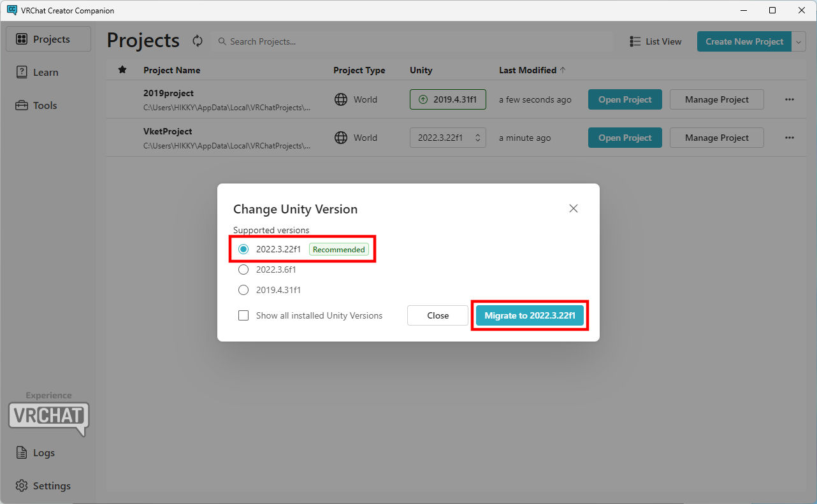Click the 2019.4.31f1 upgrade version badge
Image resolution: width=817 pixels, height=504 pixels.
[447, 99]
